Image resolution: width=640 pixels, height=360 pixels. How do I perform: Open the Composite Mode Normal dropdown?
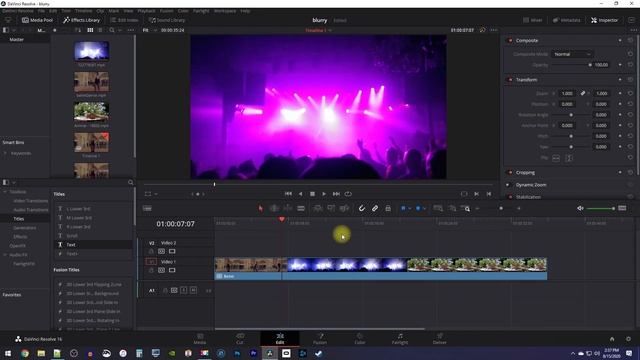click(572, 54)
